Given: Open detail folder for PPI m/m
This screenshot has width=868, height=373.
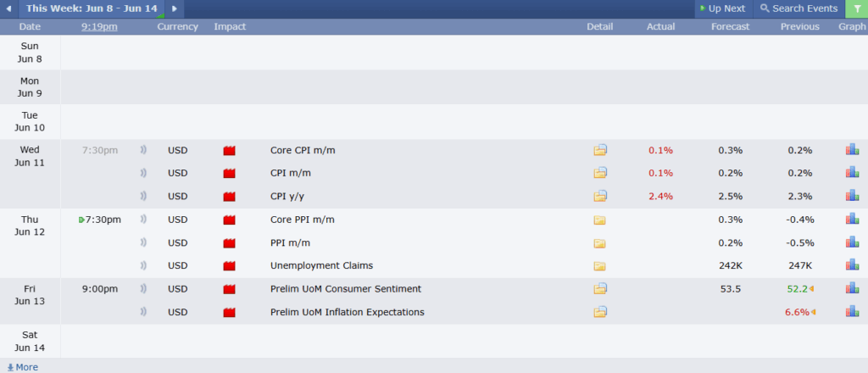Looking at the screenshot, I should point(599,243).
